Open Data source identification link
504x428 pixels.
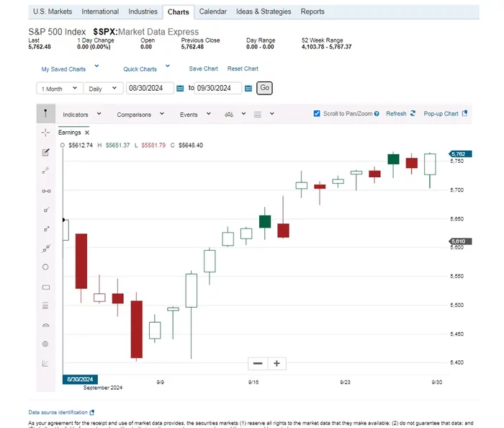58,412
